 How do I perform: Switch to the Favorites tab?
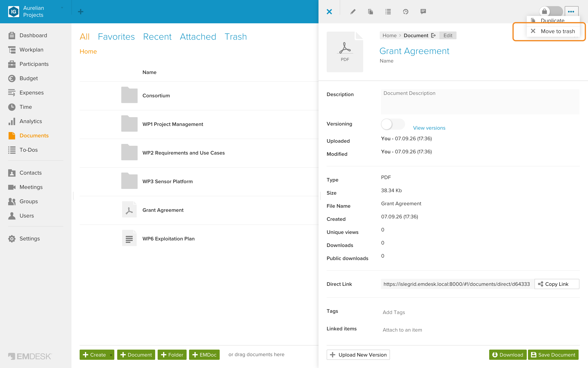[116, 37]
